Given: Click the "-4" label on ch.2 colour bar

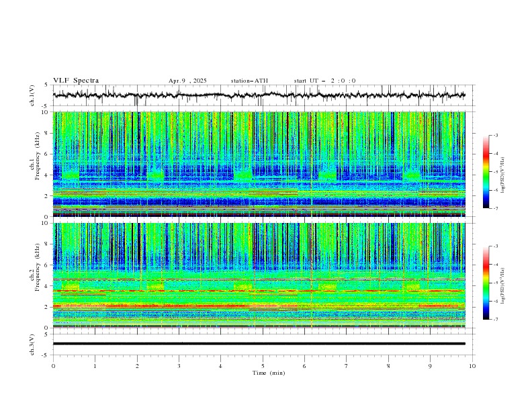Looking at the screenshot, I should (495, 265).
